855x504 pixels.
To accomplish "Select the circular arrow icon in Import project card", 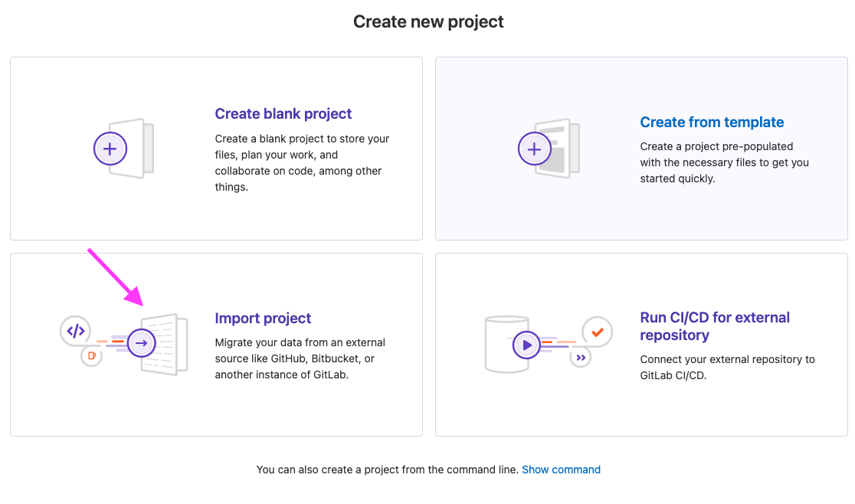I will (141, 343).
